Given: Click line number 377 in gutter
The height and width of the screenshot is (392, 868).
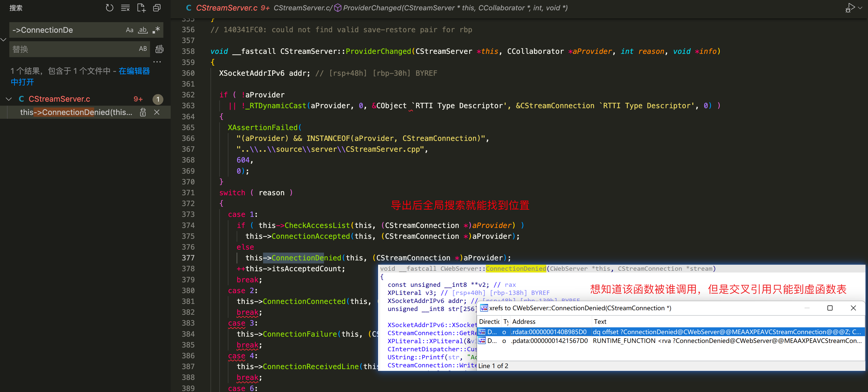Looking at the screenshot, I should [188, 258].
